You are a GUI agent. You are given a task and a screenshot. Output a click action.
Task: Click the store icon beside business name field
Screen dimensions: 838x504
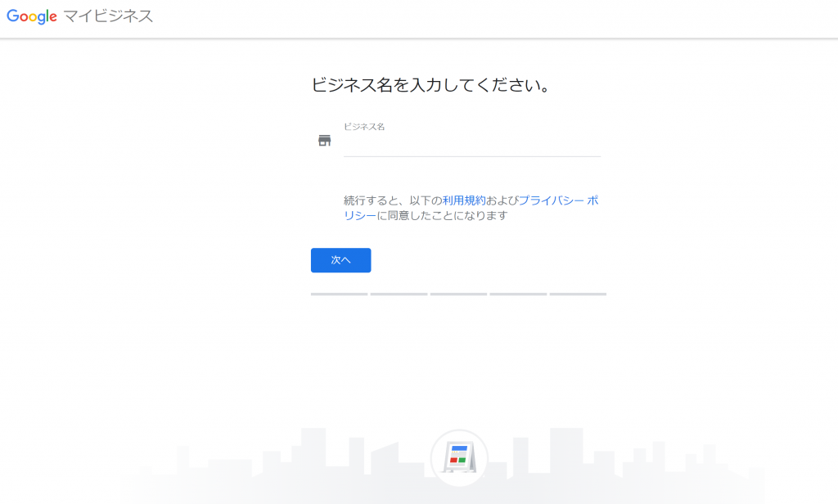click(324, 141)
